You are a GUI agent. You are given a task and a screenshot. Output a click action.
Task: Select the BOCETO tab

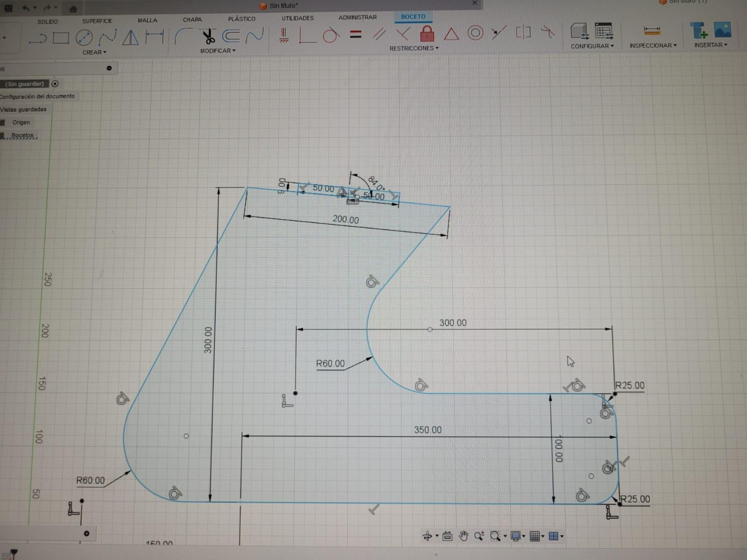[414, 16]
